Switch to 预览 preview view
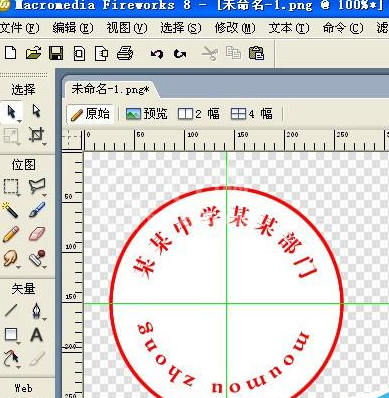Image resolution: width=389 pixels, height=398 pixels. point(147,114)
